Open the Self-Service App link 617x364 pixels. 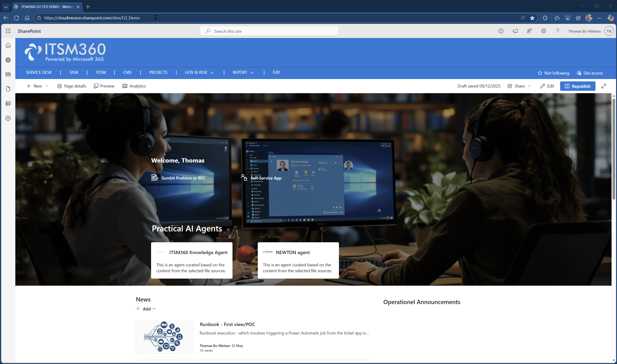(x=266, y=178)
